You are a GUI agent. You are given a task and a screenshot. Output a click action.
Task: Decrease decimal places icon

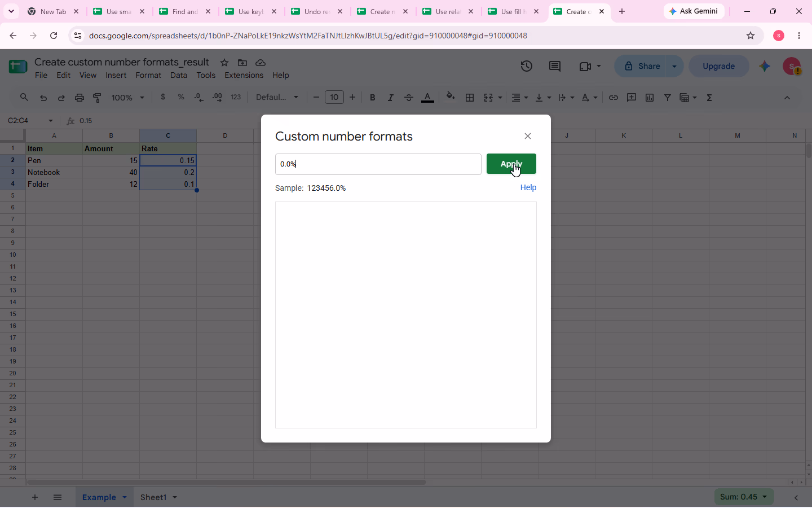[199, 98]
